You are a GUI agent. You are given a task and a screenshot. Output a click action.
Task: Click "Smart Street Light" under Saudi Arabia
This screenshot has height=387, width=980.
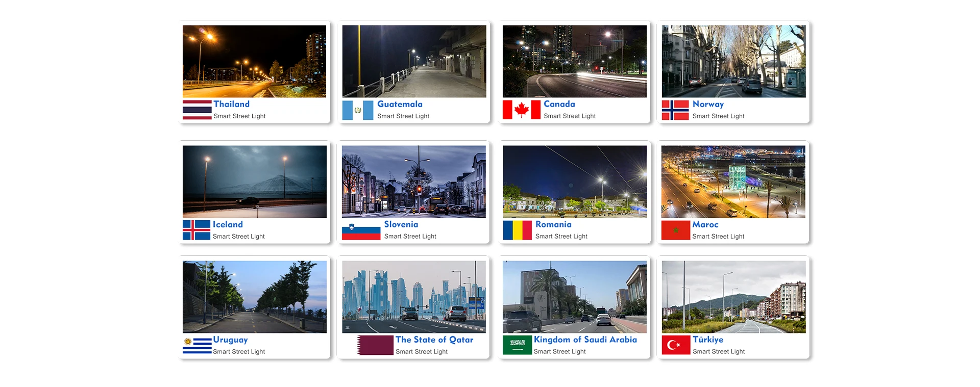560,352
